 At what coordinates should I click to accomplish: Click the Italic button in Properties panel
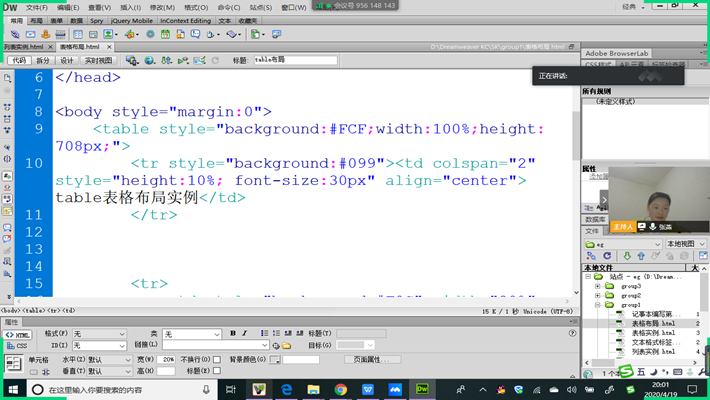click(x=245, y=334)
